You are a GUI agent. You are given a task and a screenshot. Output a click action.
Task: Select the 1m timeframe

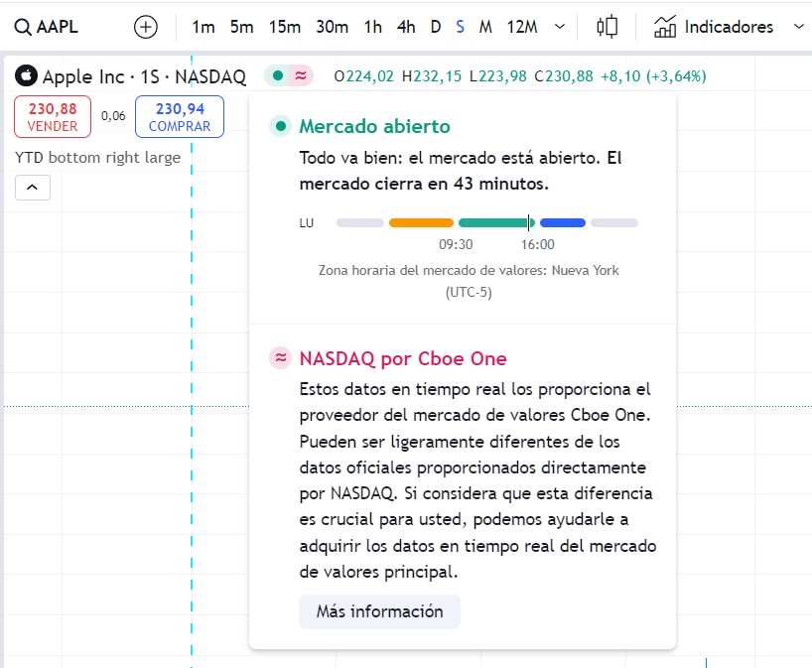(x=203, y=27)
